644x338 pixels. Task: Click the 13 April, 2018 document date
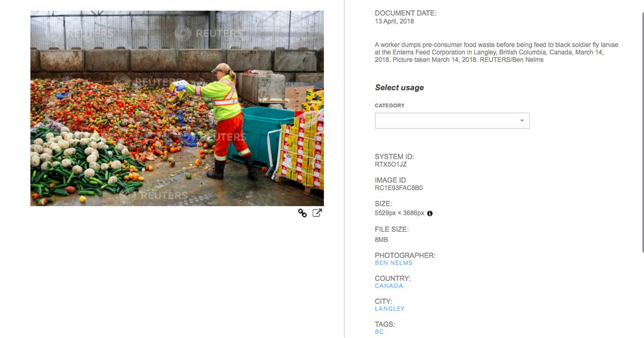coord(394,22)
